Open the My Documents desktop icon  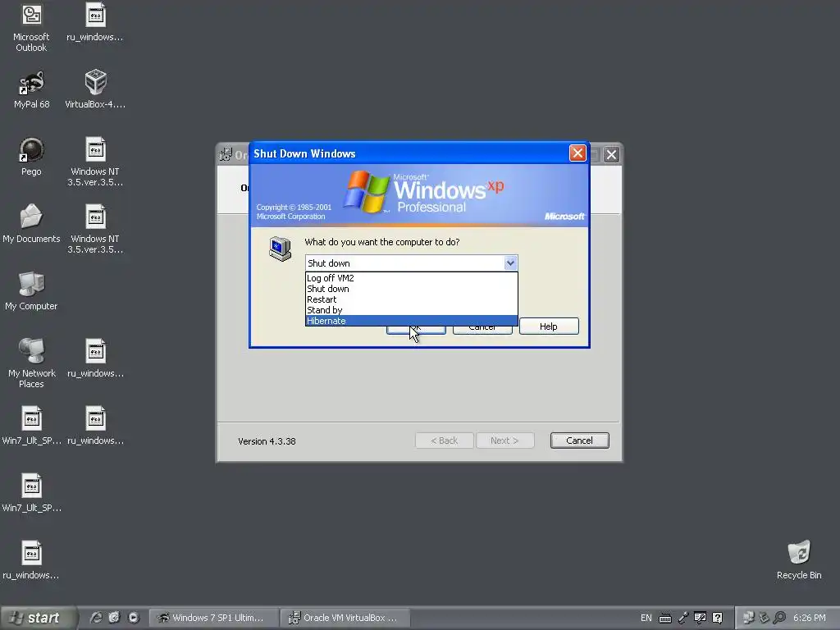pyautogui.click(x=31, y=224)
